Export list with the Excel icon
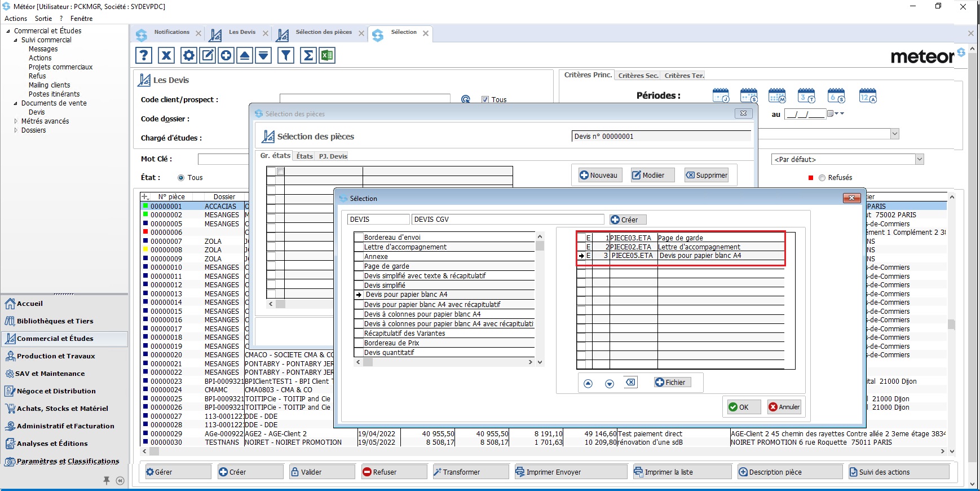980x491 pixels. tap(327, 55)
